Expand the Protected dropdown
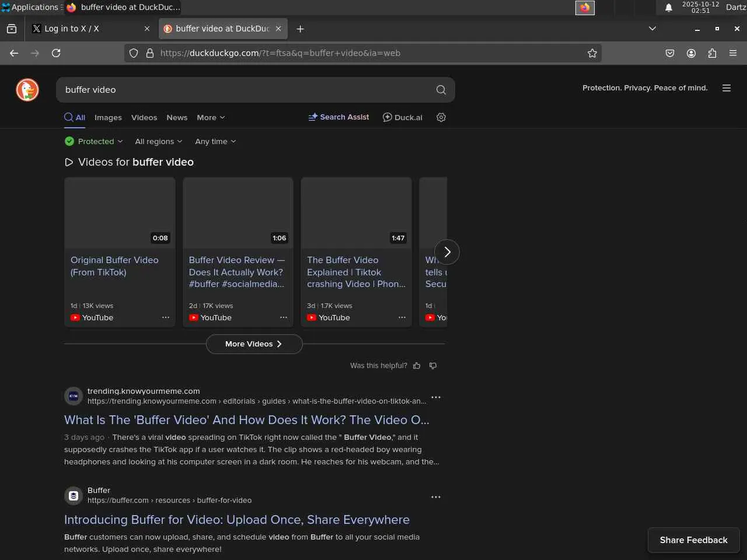The height and width of the screenshot is (560, 747). coord(94,141)
